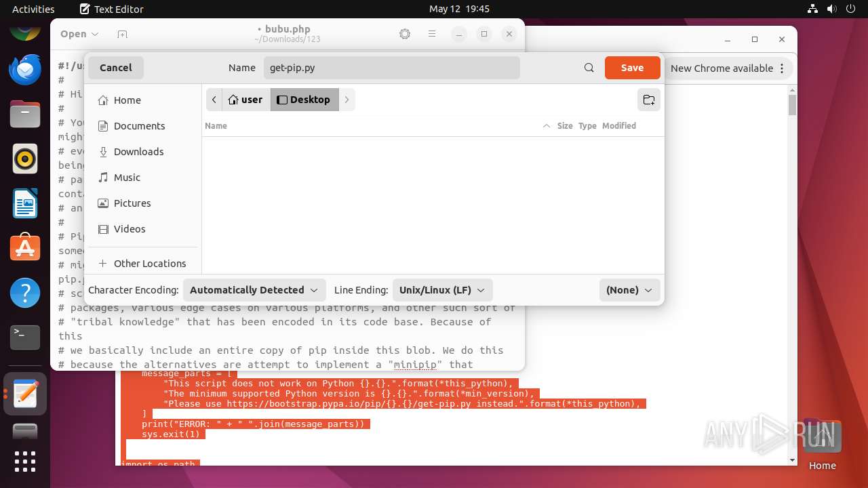Open Ubuntu Software from the dock
The height and width of the screenshot is (488, 868).
click(25, 248)
